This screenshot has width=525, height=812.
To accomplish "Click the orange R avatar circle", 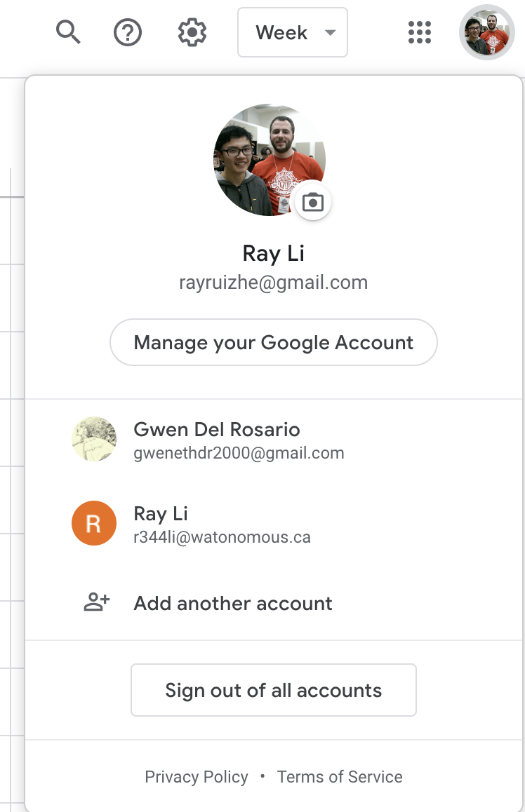I will tap(94, 523).
